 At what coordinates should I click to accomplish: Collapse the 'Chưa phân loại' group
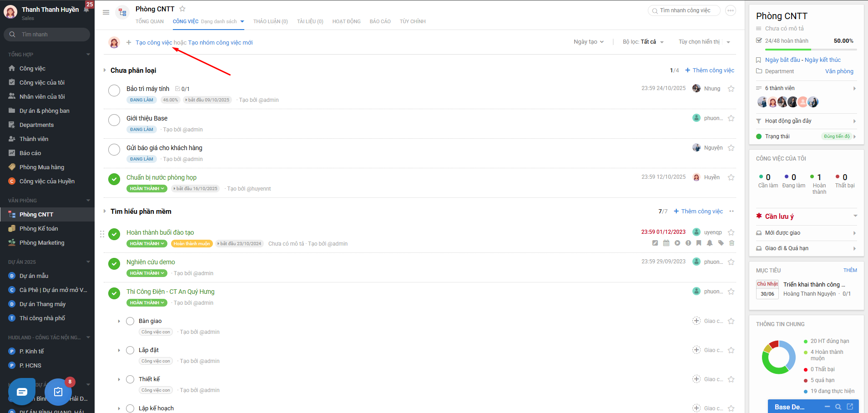tap(105, 70)
